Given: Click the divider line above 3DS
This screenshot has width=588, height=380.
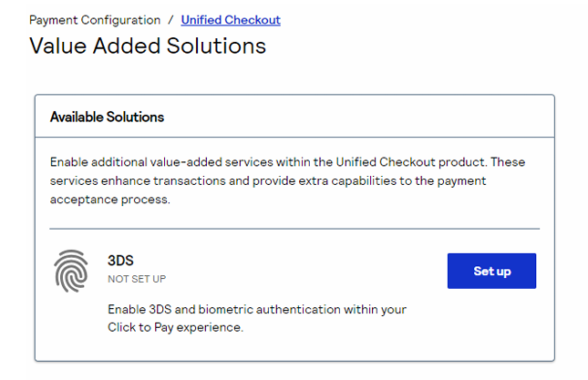Looking at the screenshot, I should 294,229.
